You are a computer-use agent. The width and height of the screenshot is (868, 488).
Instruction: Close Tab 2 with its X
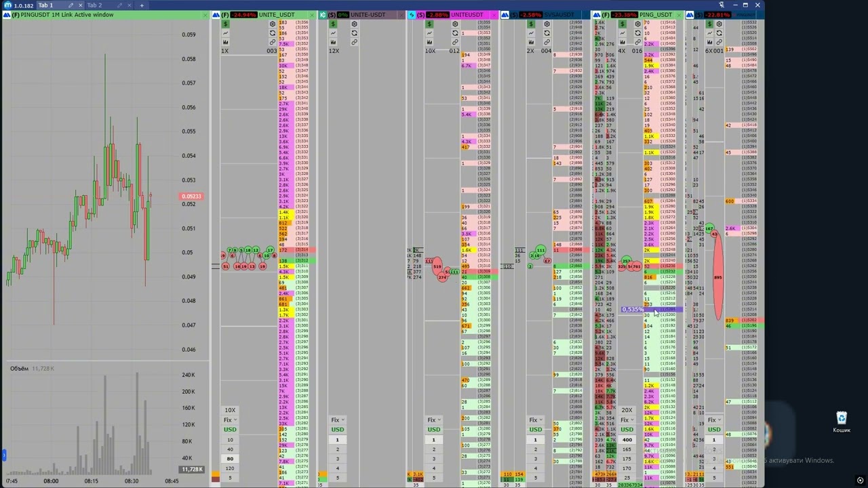(131, 5)
